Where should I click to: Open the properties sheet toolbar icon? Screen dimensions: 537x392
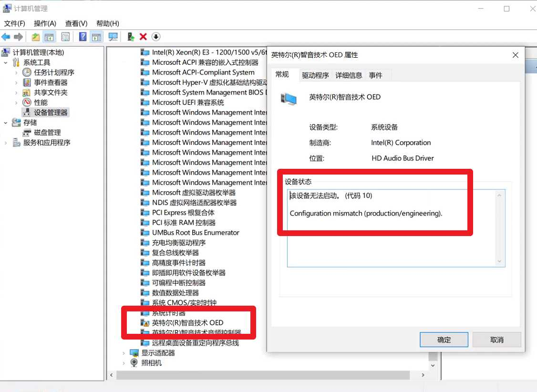tap(65, 37)
